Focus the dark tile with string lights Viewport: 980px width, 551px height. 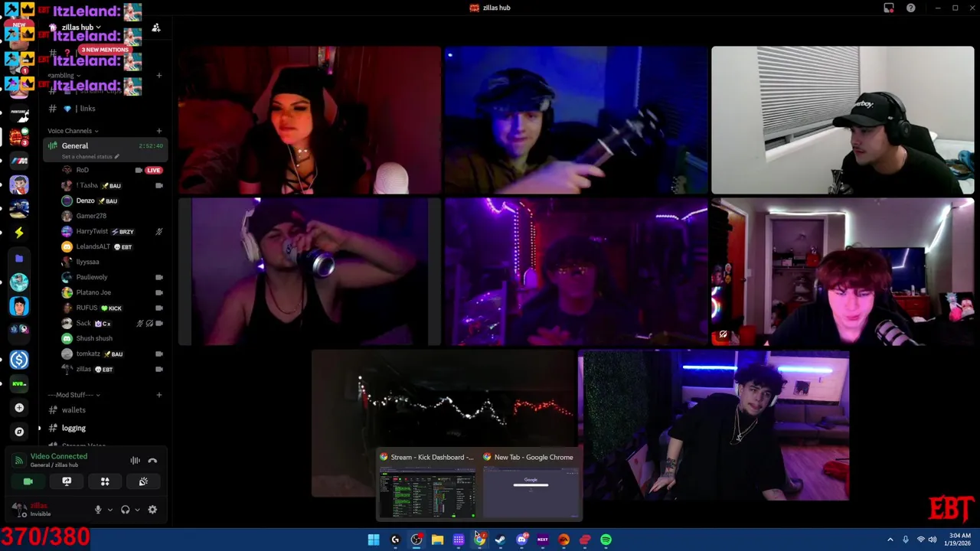443,424
